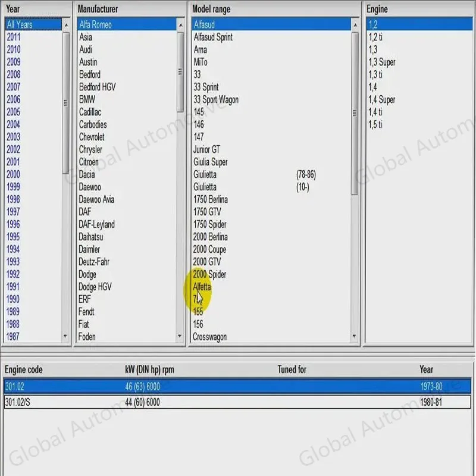Select year 1995
Screen dimensions: 476x476
pyautogui.click(x=13, y=236)
